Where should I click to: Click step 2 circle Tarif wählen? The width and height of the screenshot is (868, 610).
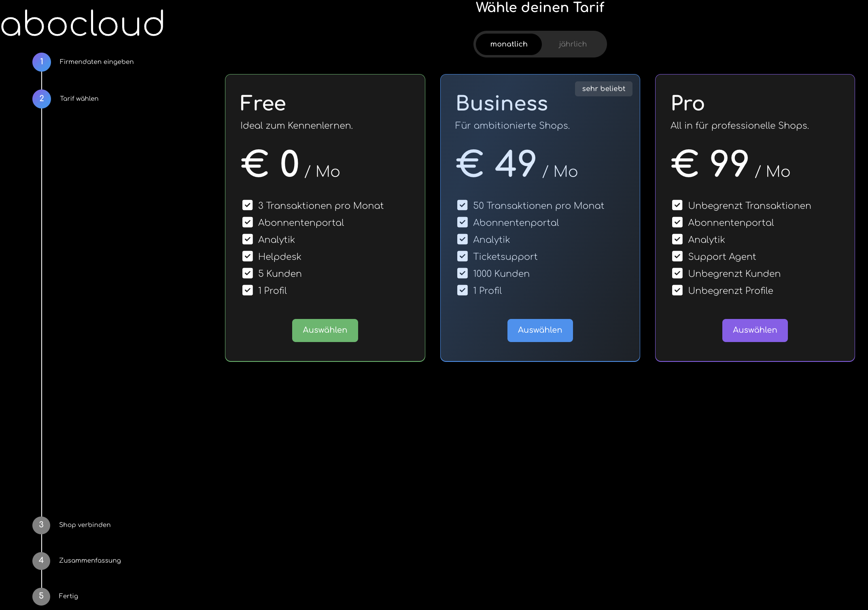[x=42, y=99]
